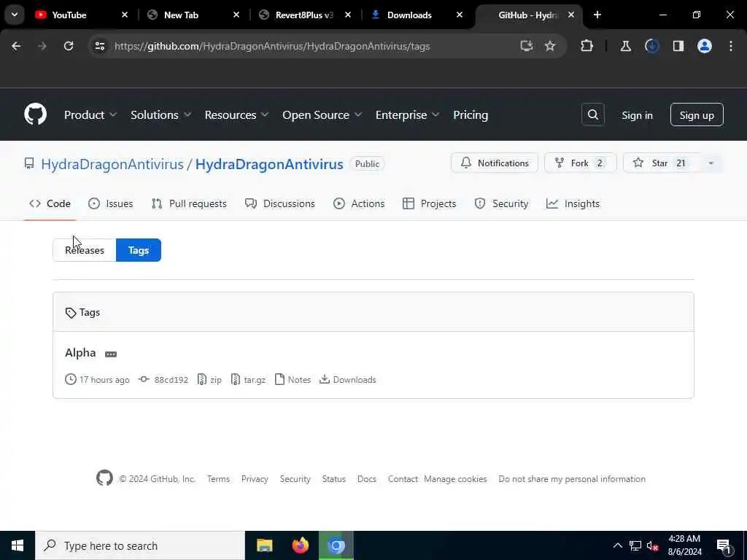Click the Alpha tag ellipsis button
The height and width of the screenshot is (560, 747).
(111, 354)
